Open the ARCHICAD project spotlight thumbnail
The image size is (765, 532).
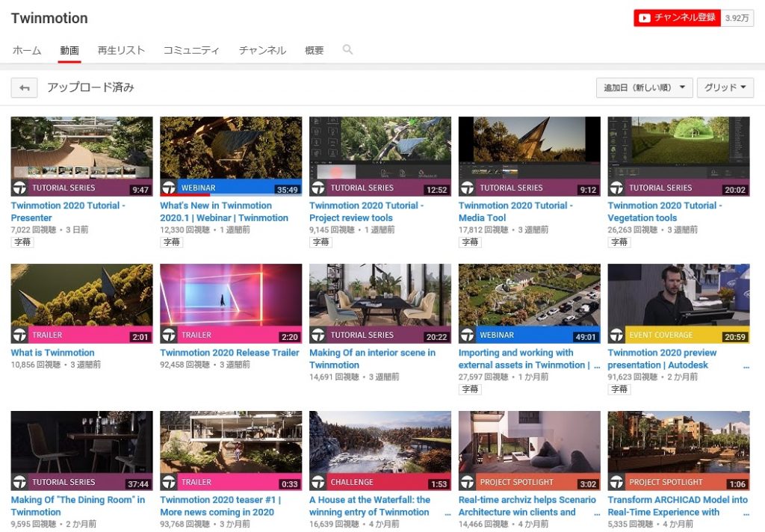click(x=678, y=451)
